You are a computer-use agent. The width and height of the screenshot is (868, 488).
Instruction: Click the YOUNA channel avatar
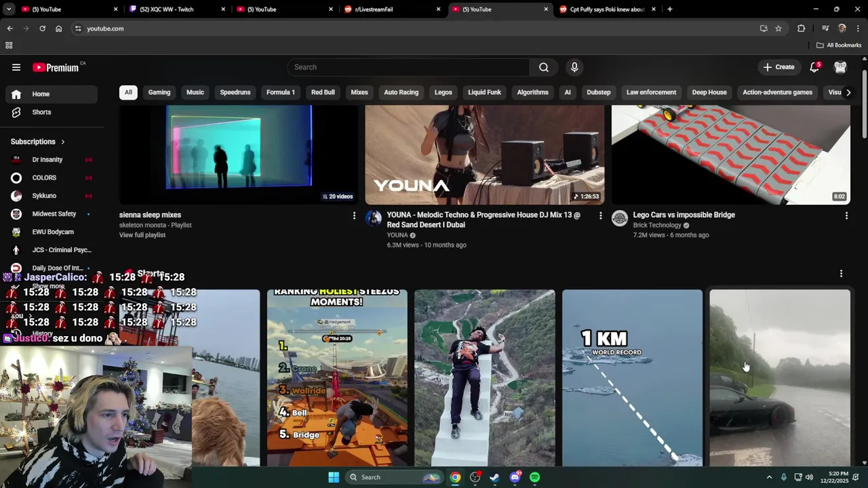[x=374, y=218]
